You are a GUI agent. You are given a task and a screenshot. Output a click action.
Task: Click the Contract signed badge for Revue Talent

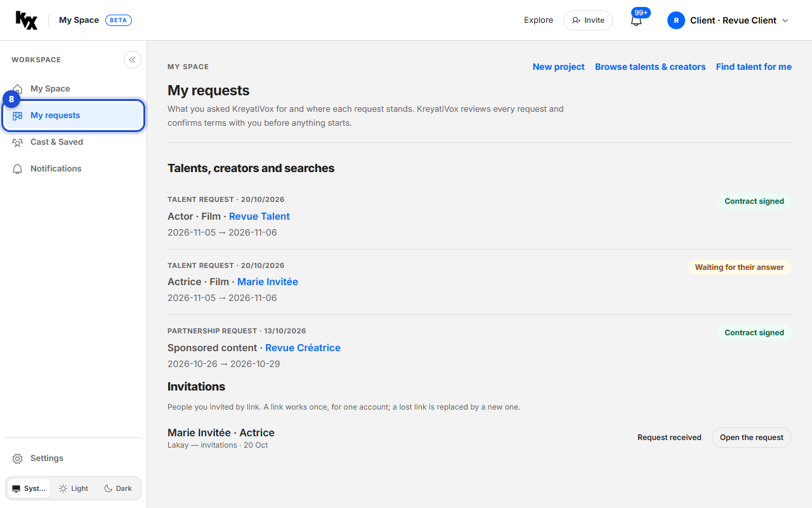(754, 201)
